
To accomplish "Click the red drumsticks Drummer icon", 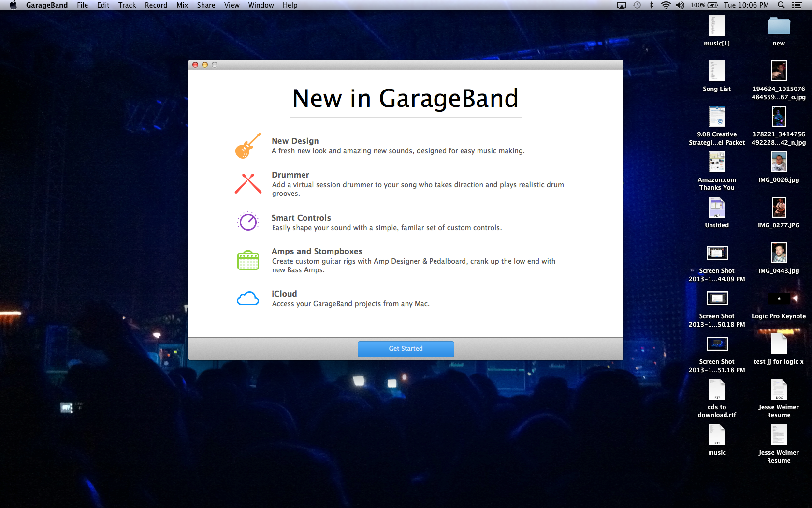I will 248,184.
